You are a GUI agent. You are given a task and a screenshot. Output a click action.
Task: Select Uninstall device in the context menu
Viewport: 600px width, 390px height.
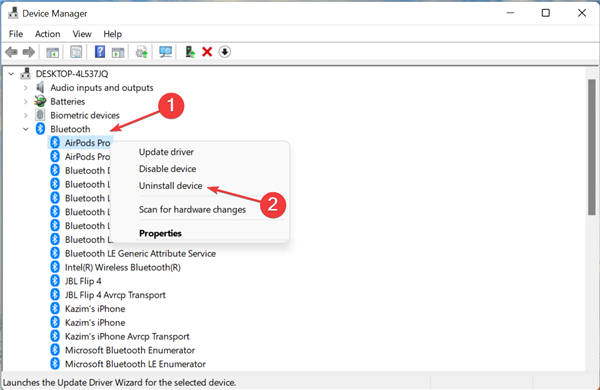[170, 185]
